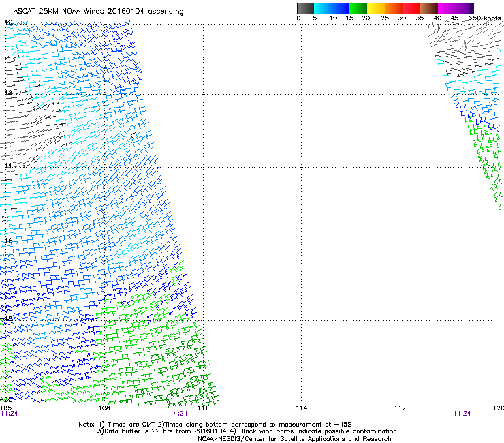Click the '108' longitude axis label

pos(104,408)
